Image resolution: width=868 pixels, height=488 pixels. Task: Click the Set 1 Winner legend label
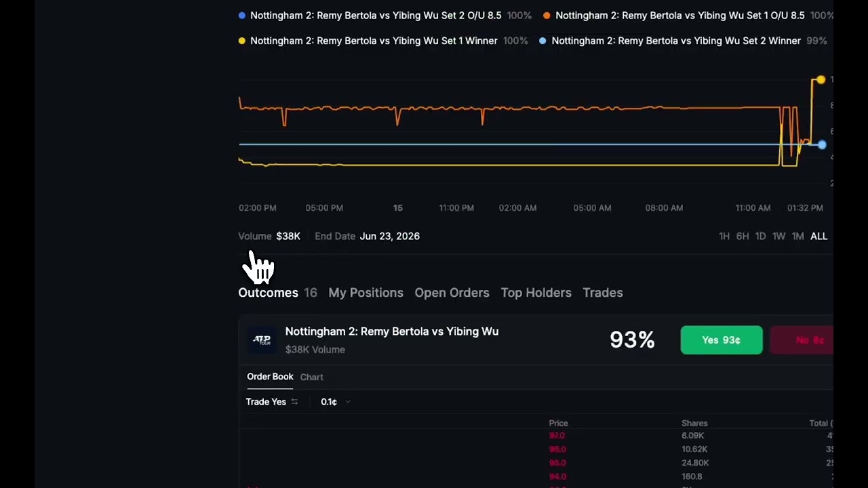pyautogui.click(x=374, y=41)
